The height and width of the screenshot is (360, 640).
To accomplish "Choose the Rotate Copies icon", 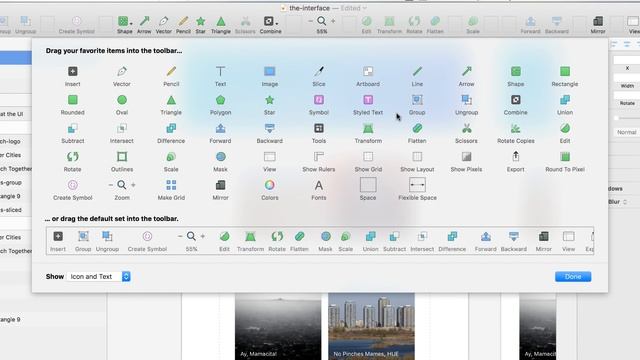I will tap(516, 128).
